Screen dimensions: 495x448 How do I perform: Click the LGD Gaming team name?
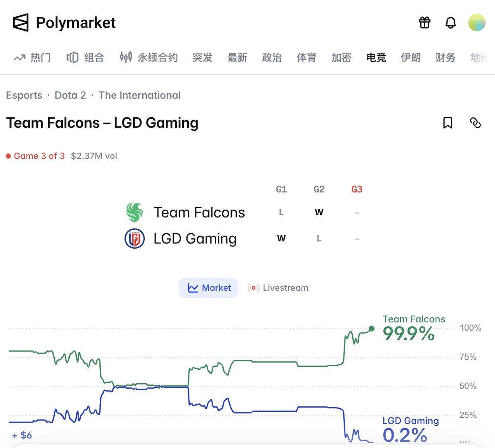point(195,238)
